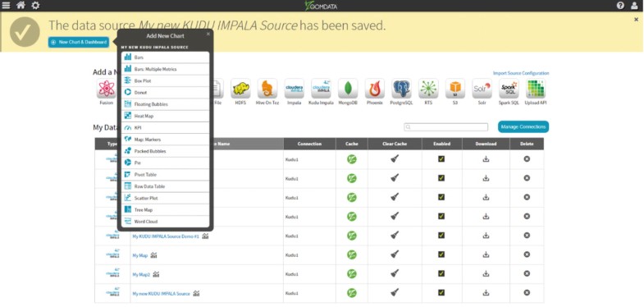Viewport: 644px width, 307px height.
Task: Toggle Enabled checkbox in first table row
Action: (x=441, y=158)
